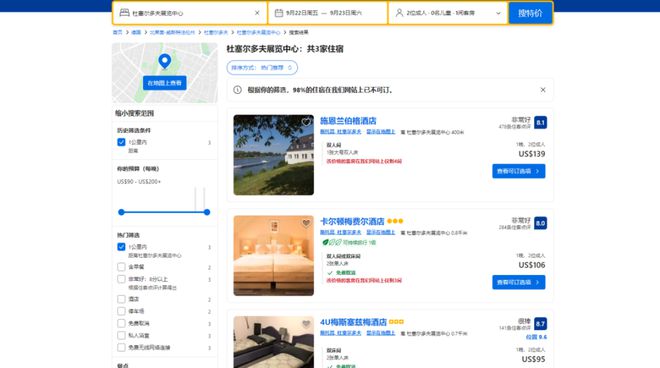Go to the 杜塞尔多夫展览中心 breadcrumb link

[x=258, y=32]
